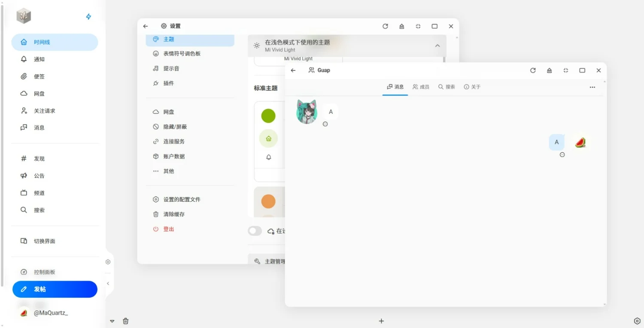Click the received message bubble A
The width and height of the screenshot is (644, 328).
point(331,112)
